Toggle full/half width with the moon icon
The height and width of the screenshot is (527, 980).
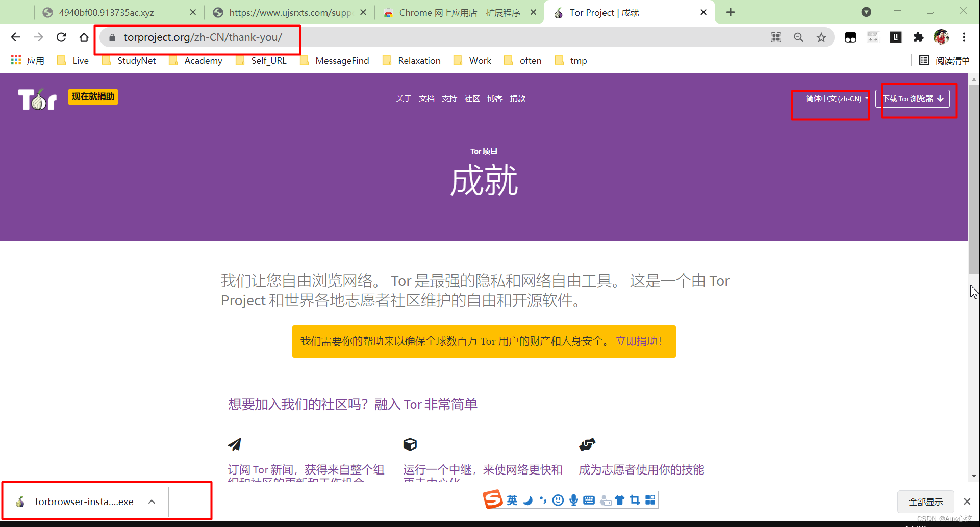(527, 500)
